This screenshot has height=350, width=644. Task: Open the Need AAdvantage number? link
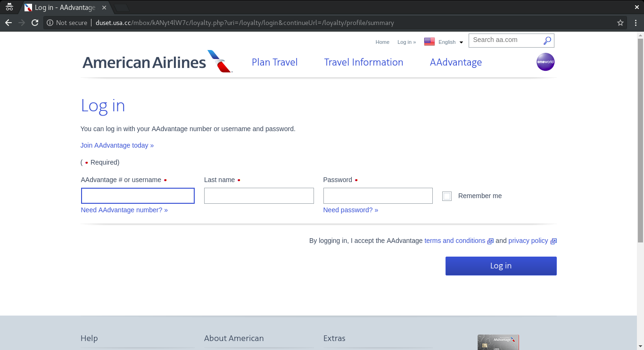[x=124, y=210]
